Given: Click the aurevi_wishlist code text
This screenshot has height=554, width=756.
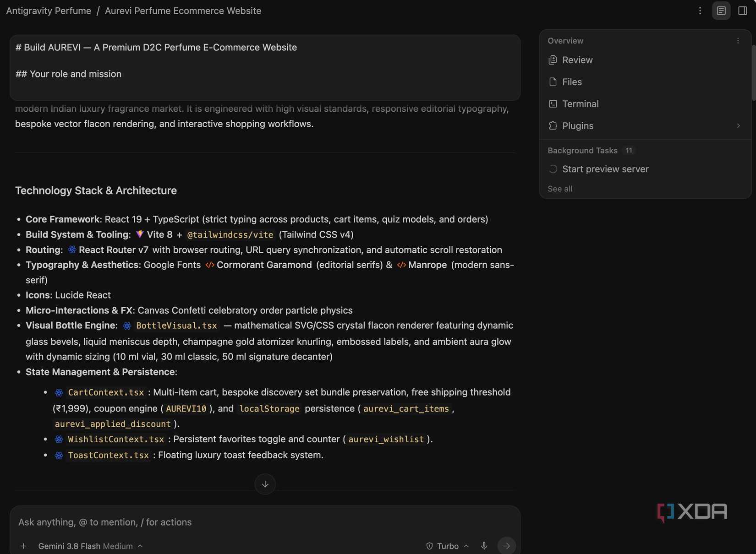Looking at the screenshot, I should point(386,439).
